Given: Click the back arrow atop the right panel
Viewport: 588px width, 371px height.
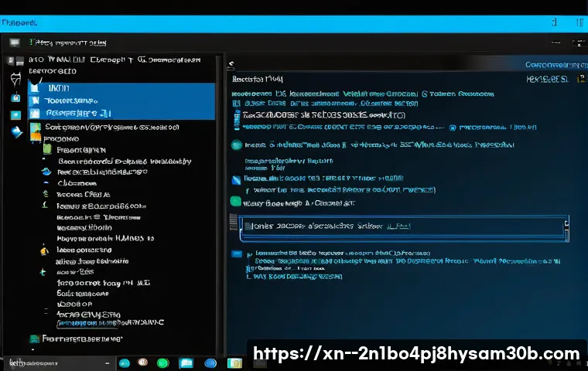Looking at the screenshot, I should point(231,66).
